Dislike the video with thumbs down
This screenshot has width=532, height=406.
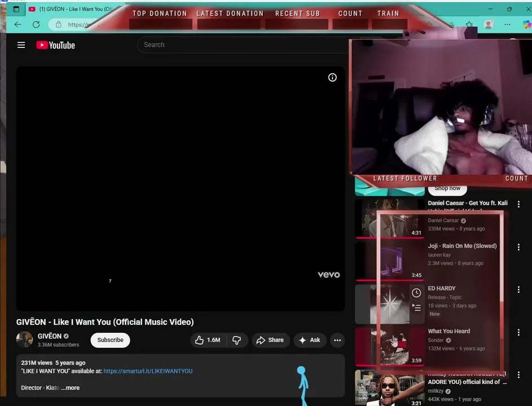pos(237,340)
